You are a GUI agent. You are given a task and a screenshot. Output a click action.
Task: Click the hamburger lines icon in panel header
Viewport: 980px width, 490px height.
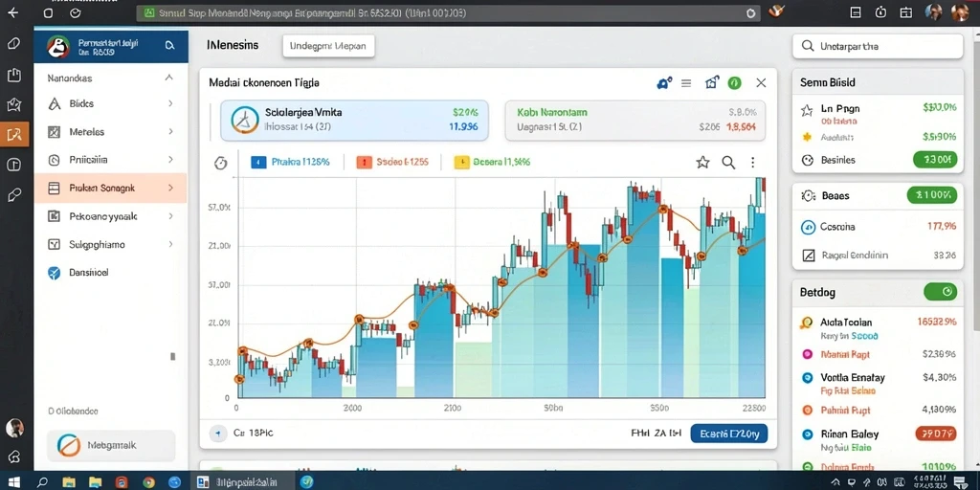coord(685,82)
